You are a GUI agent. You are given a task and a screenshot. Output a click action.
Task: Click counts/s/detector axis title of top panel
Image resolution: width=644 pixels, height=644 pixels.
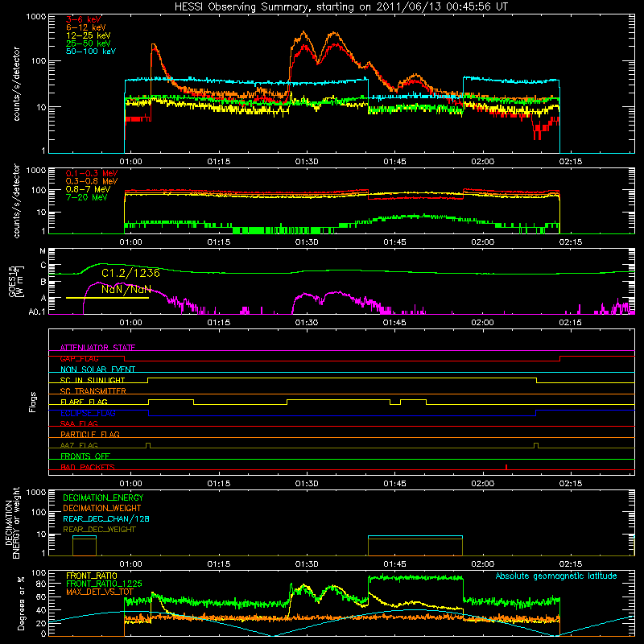(x=16, y=84)
